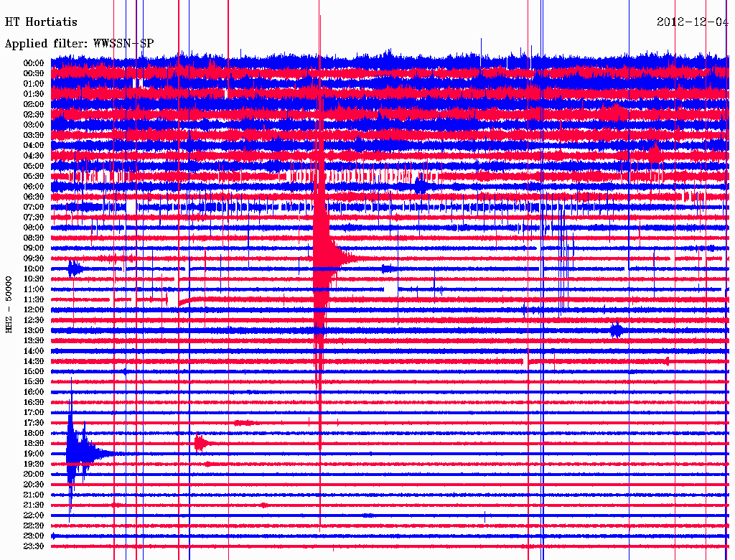This screenshot has height=560, width=735.
Task: Select the 02:00 time label
Action: (34, 104)
